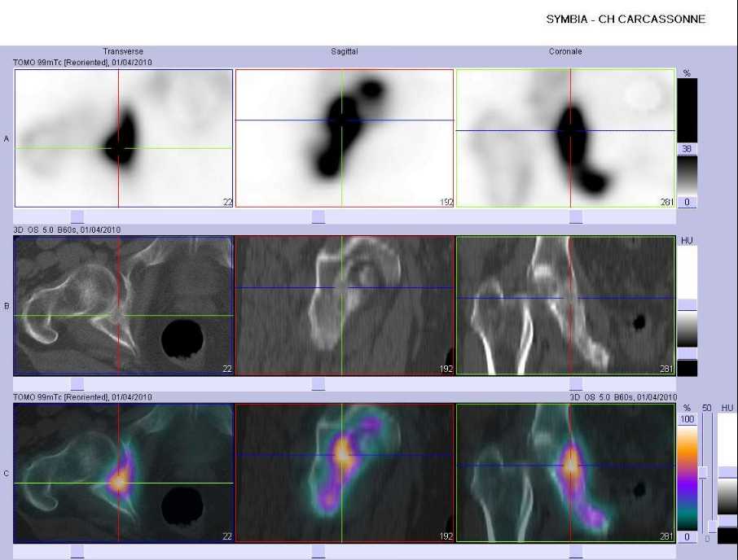Viewport: 738px width, 560px height.
Task: Click the row B lower HU window handle
Action: click(x=687, y=353)
